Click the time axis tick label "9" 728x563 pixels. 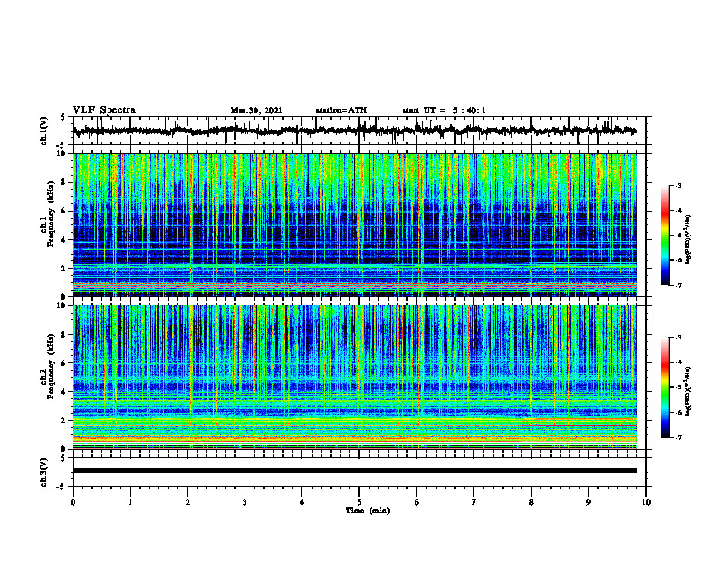pyautogui.click(x=588, y=502)
